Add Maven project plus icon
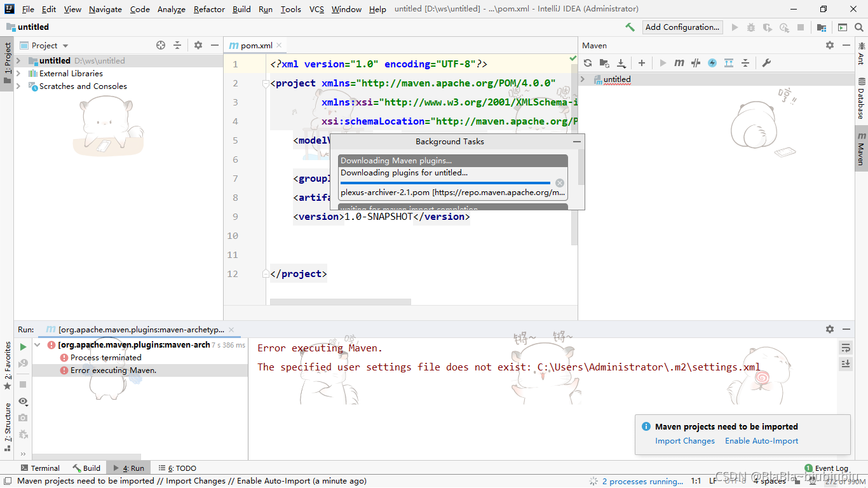 642,63
